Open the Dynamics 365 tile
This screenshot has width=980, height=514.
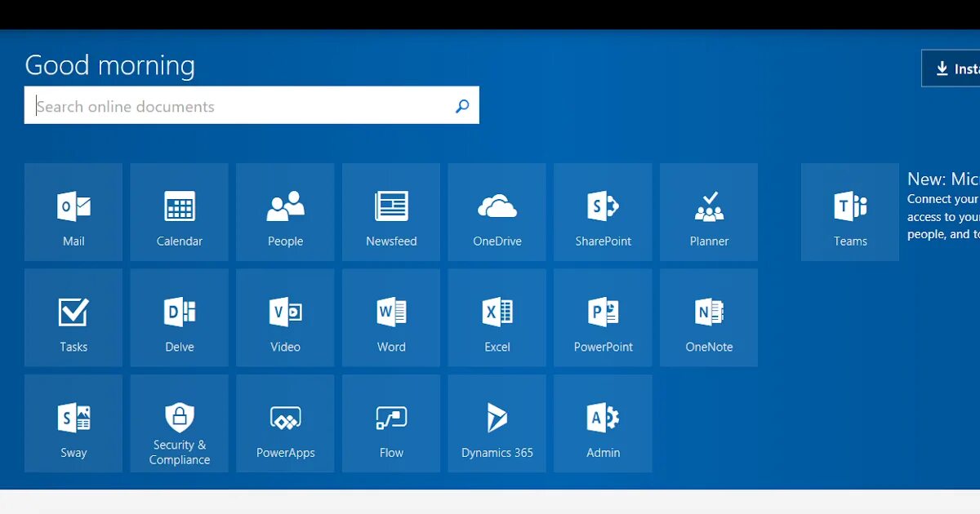pyautogui.click(x=497, y=423)
